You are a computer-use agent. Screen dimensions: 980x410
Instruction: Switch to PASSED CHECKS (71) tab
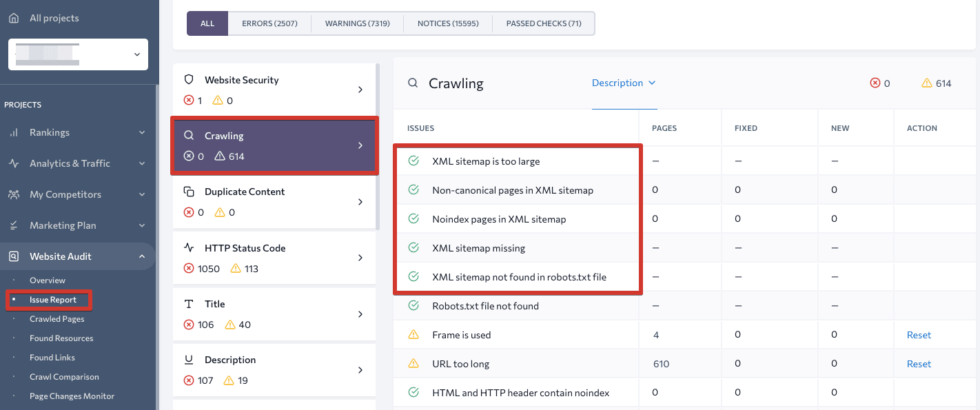click(x=544, y=23)
